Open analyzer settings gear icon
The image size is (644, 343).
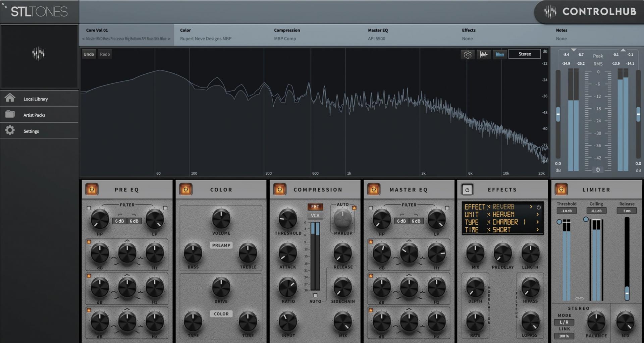coord(468,54)
